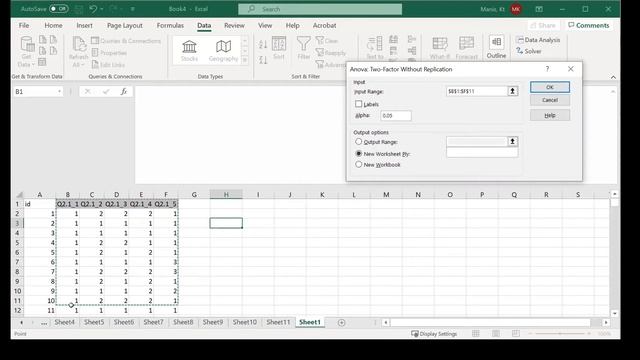Click the Comments button
The width and height of the screenshot is (640, 360).
pos(589,25)
